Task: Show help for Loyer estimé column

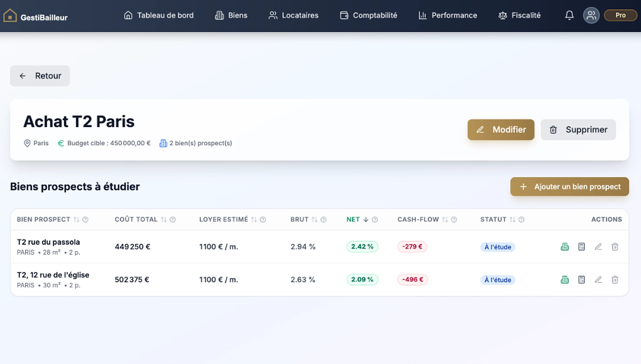Action: [x=263, y=219]
